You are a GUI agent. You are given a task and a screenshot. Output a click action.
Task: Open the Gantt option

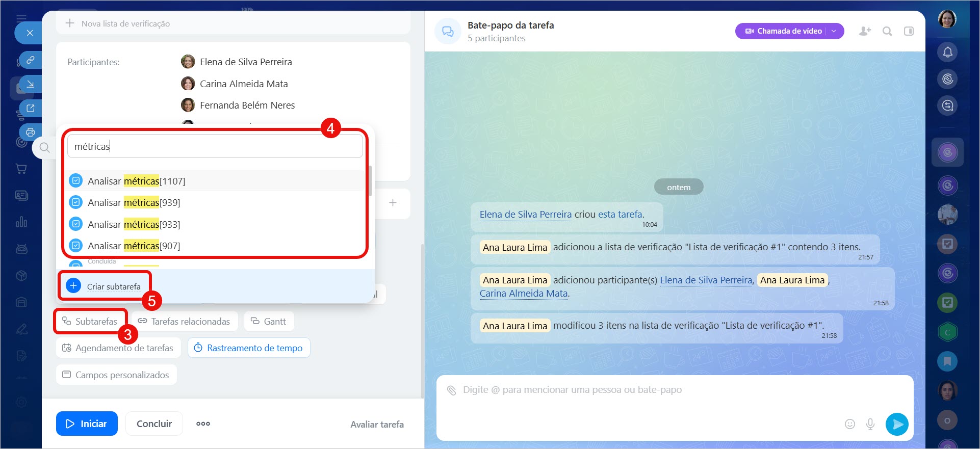(269, 322)
